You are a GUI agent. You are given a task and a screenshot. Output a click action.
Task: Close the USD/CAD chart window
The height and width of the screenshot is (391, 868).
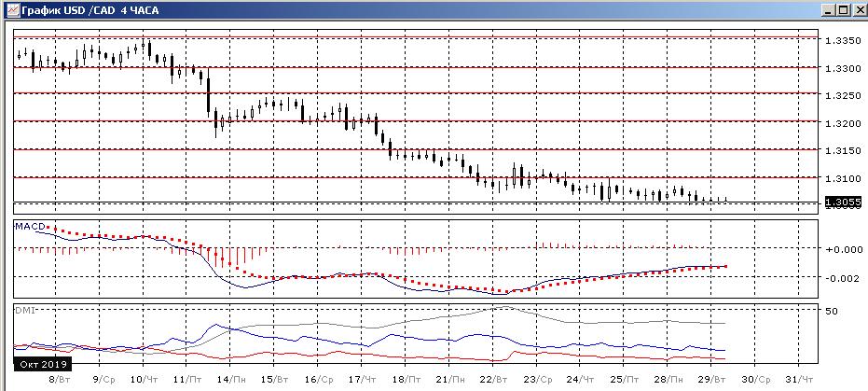tap(857, 9)
